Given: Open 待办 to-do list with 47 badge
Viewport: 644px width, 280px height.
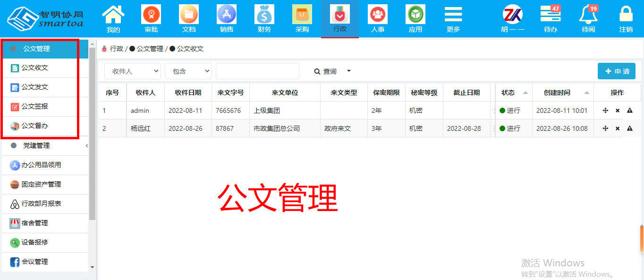Looking at the screenshot, I should [551, 19].
